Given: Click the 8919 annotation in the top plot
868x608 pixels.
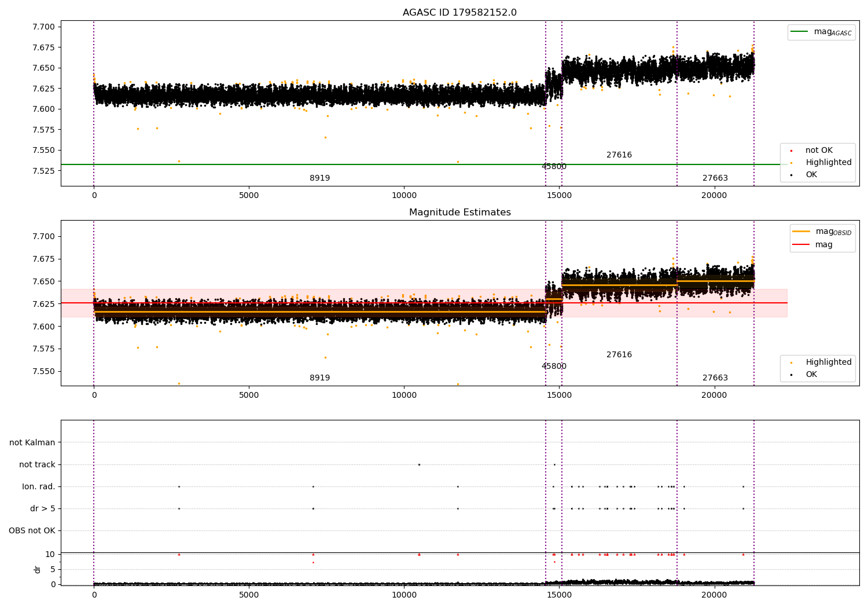Looking at the screenshot, I should [319, 178].
